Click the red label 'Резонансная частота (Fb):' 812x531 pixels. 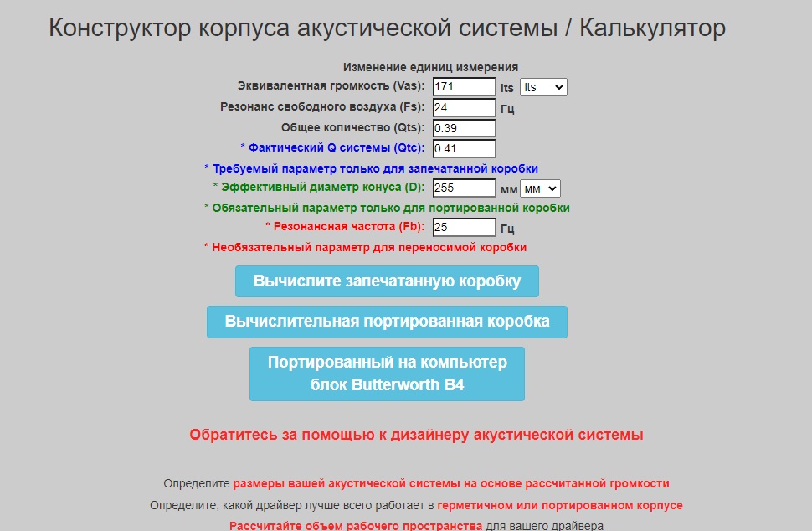(348, 226)
